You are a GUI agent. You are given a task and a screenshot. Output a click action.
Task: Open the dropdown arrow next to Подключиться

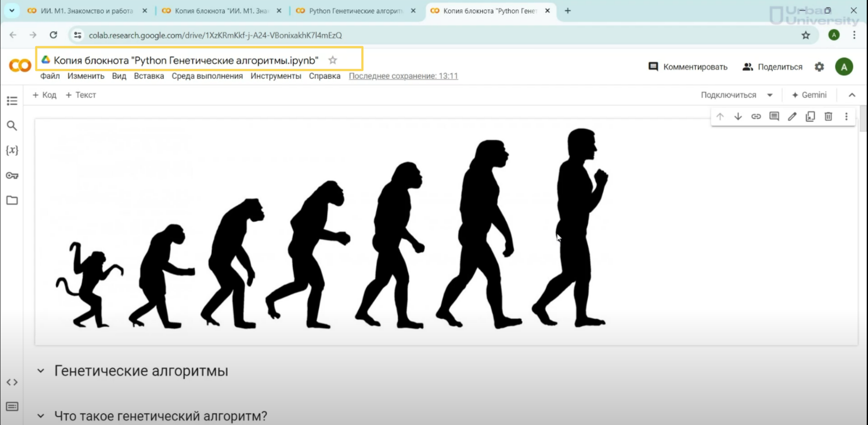[770, 95]
